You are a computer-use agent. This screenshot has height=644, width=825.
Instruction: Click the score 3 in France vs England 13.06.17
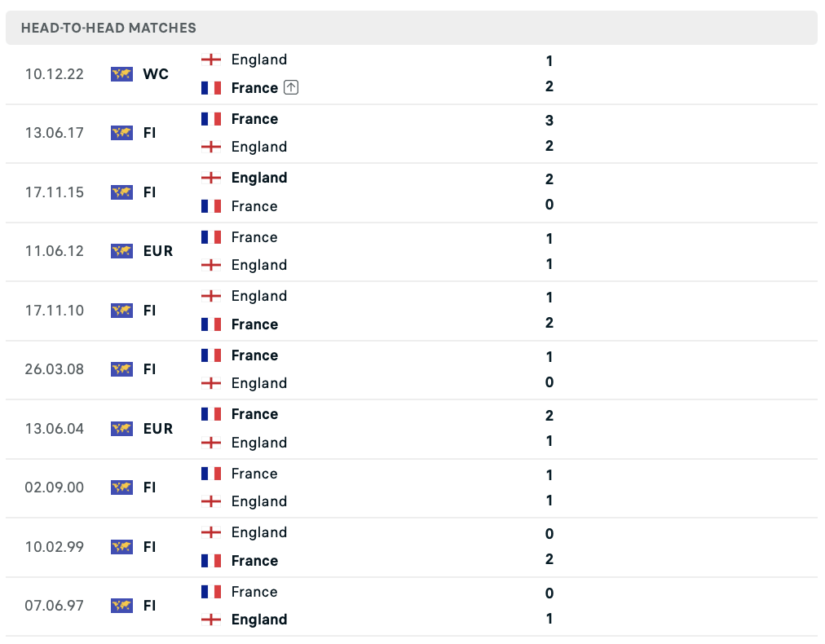[549, 121]
